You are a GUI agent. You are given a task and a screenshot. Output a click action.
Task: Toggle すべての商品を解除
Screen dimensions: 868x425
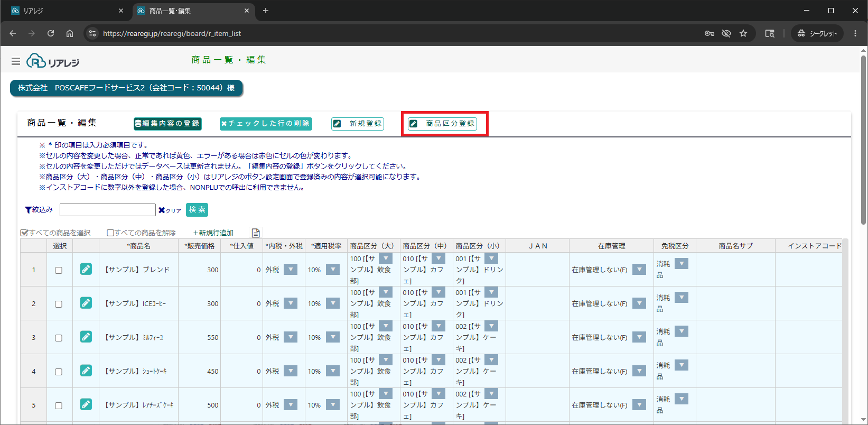(x=141, y=233)
